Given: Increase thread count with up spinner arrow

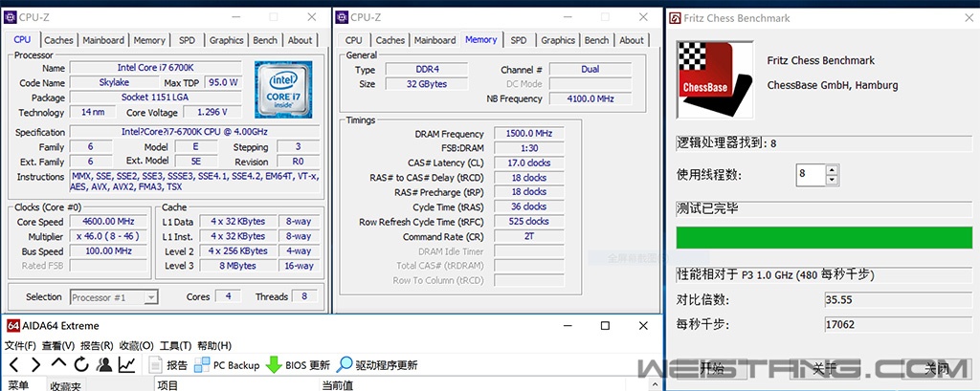Looking at the screenshot, I should pyautogui.click(x=831, y=170).
